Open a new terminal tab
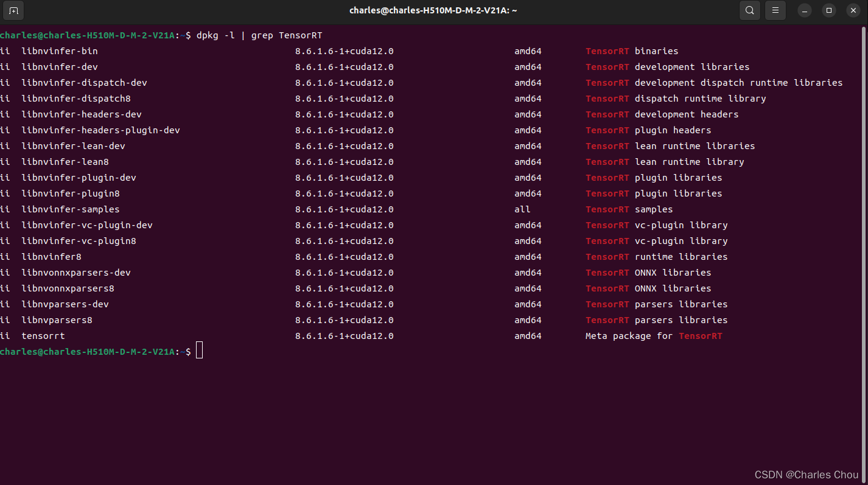This screenshot has height=485, width=868. click(13, 10)
